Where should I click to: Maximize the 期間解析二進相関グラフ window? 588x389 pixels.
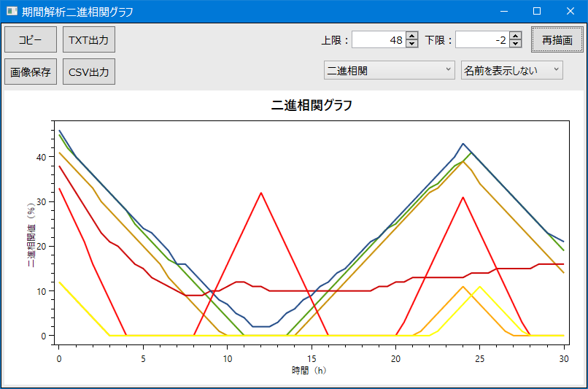coord(537,11)
